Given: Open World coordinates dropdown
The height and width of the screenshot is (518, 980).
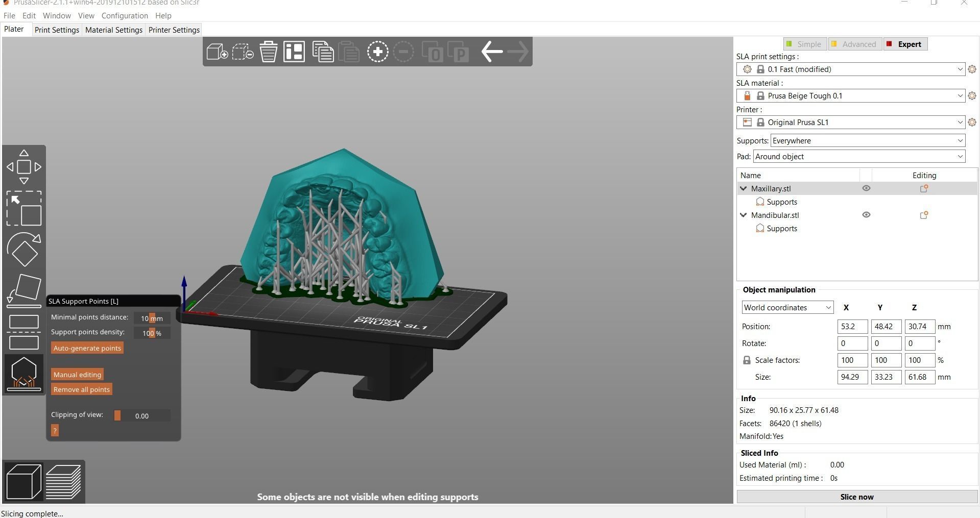Looking at the screenshot, I should (x=787, y=307).
